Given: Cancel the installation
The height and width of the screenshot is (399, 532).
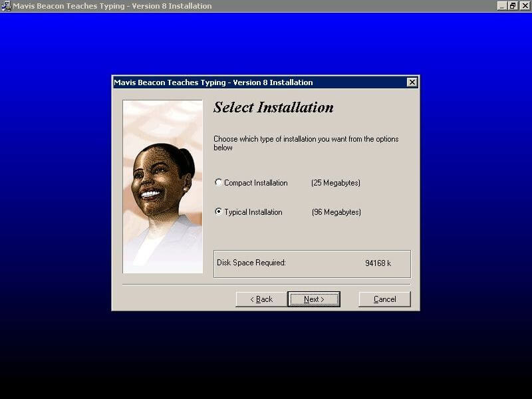Looking at the screenshot, I should [385, 299].
